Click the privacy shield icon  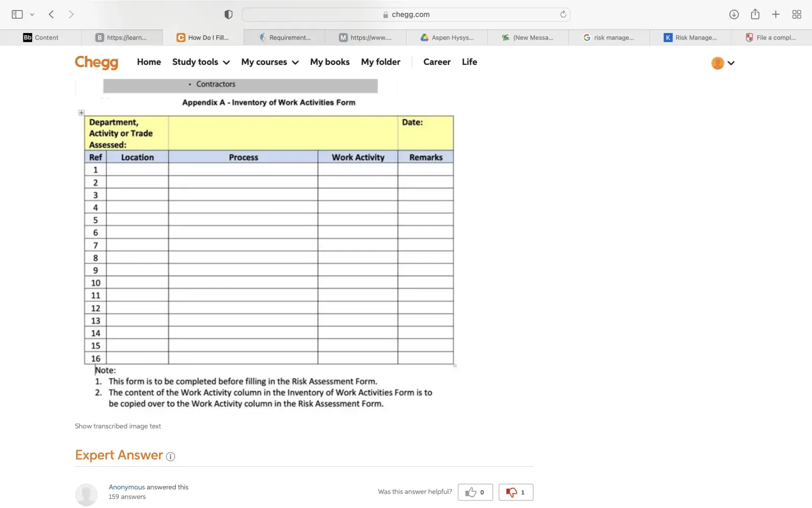[x=228, y=14]
